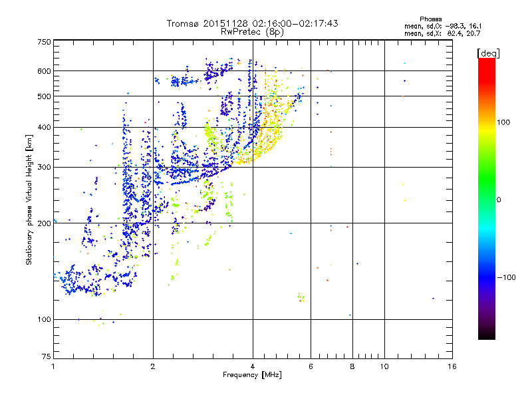Click the x-axis label '6'
The image size is (532, 399).
pos(311,366)
